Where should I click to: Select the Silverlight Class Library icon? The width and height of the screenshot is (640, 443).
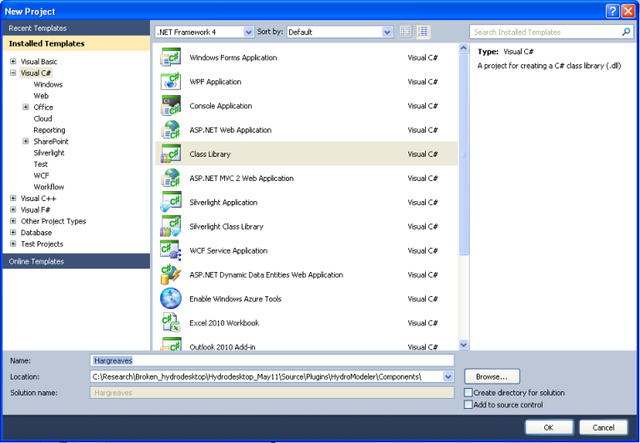[x=171, y=226]
